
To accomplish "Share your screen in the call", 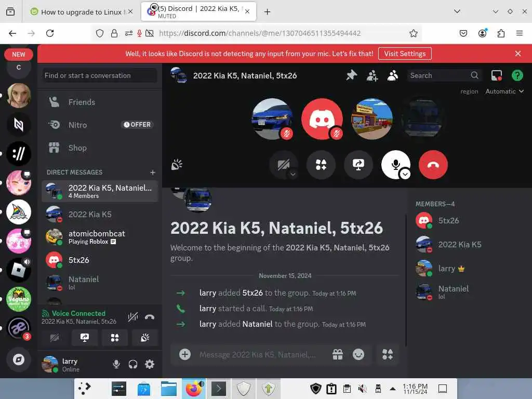I will 358,165.
